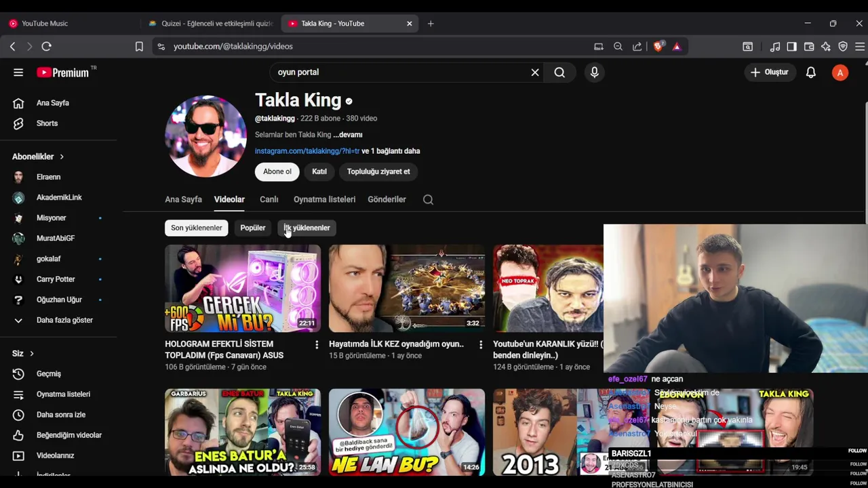Select Son yüklenenler filter chip
This screenshot has width=868, height=488.
(197, 228)
